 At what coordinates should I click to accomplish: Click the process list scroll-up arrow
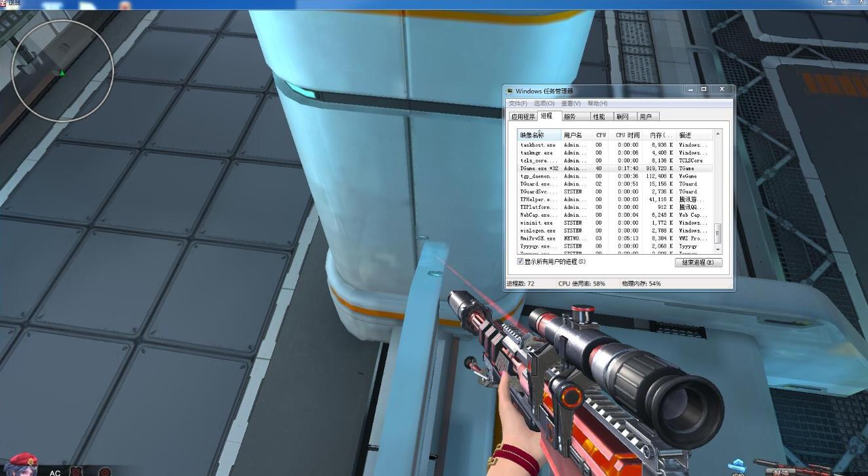[718, 134]
